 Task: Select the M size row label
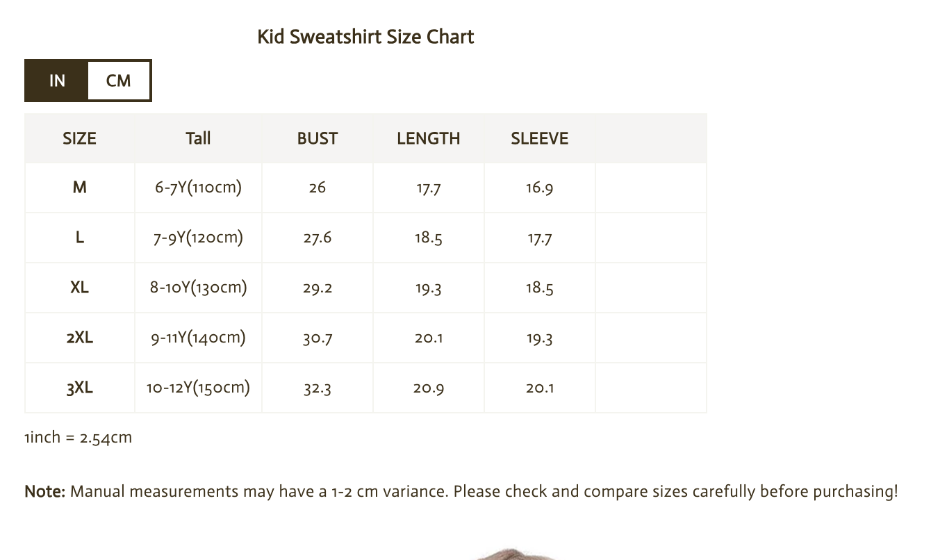coord(79,188)
